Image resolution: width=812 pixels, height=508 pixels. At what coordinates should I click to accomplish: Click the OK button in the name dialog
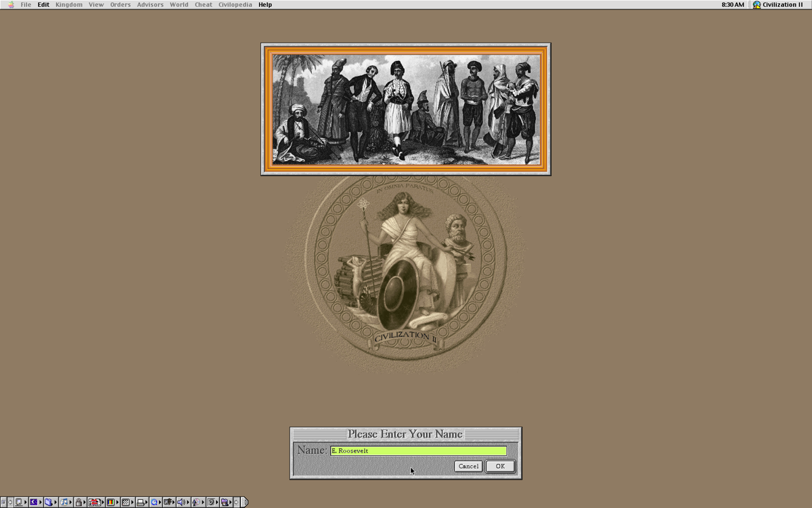click(x=499, y=466)
